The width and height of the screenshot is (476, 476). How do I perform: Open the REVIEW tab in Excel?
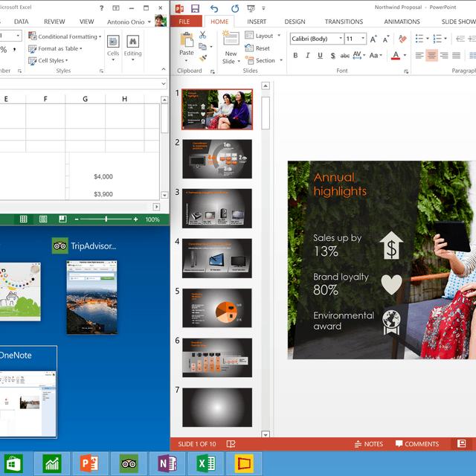[54, 22]
